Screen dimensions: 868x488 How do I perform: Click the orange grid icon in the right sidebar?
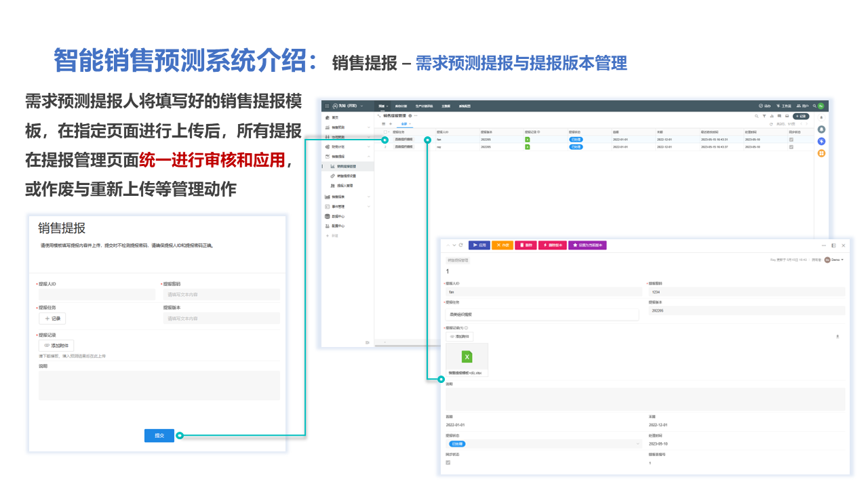[821, 153]
